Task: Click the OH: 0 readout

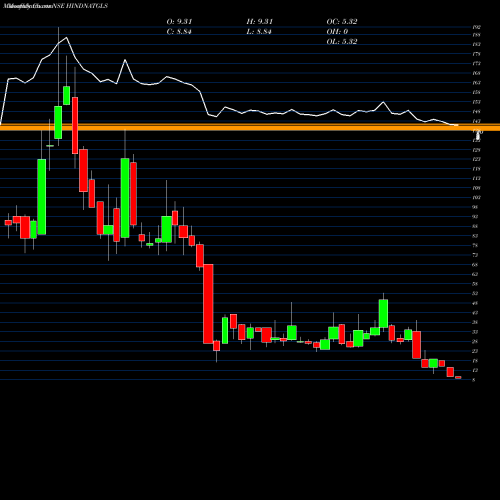Action: point(337,32)
